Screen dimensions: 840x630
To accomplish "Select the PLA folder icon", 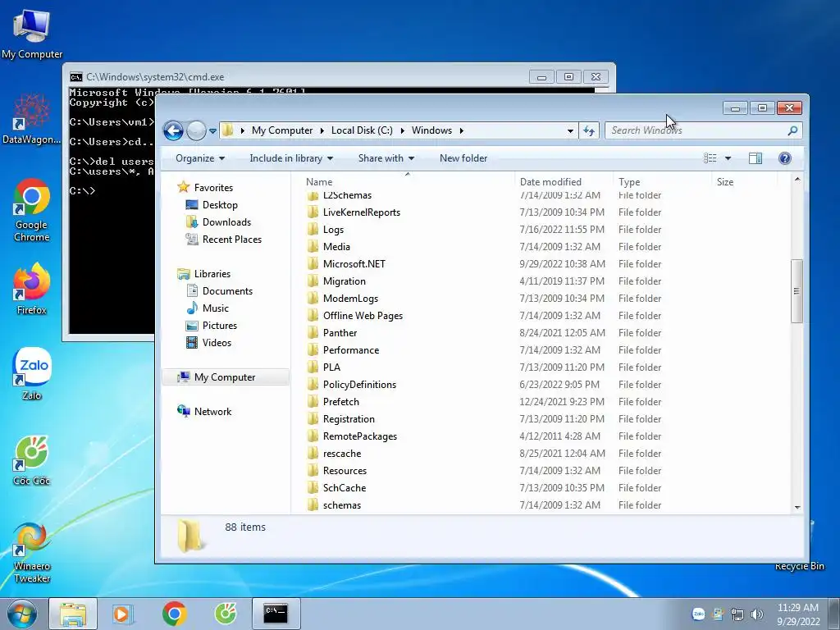I will point(313,367).
